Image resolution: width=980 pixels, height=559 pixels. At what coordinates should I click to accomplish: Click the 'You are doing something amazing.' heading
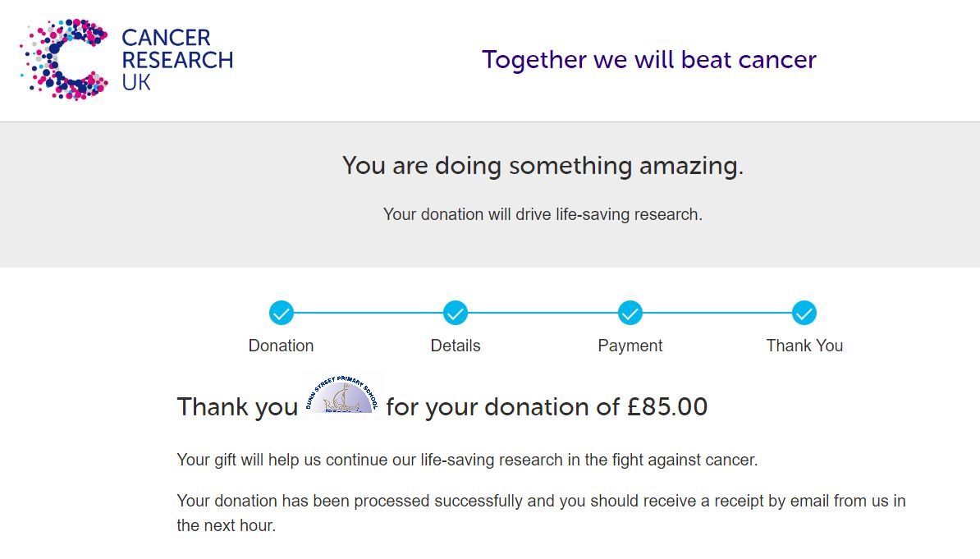coord(543,166)
